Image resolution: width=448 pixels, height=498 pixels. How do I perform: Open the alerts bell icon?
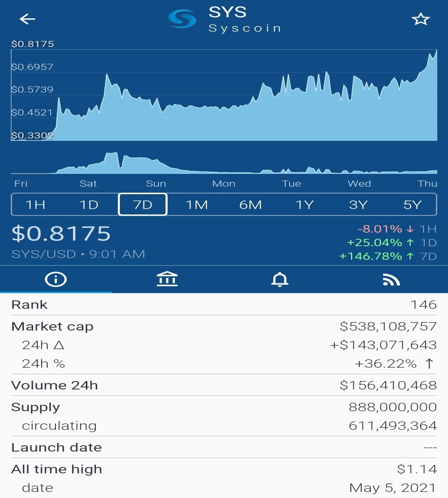pyautogui.click(x=280, y=279)
